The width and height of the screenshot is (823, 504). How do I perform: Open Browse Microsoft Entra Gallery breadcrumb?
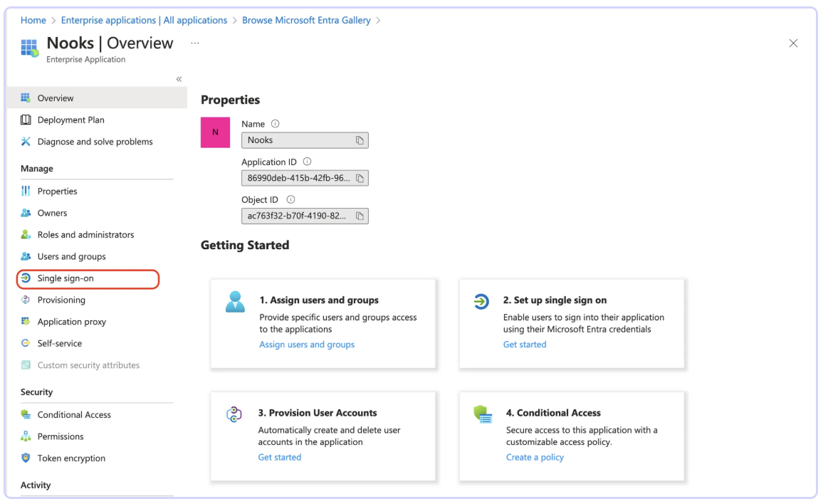[x=307, y=20]
